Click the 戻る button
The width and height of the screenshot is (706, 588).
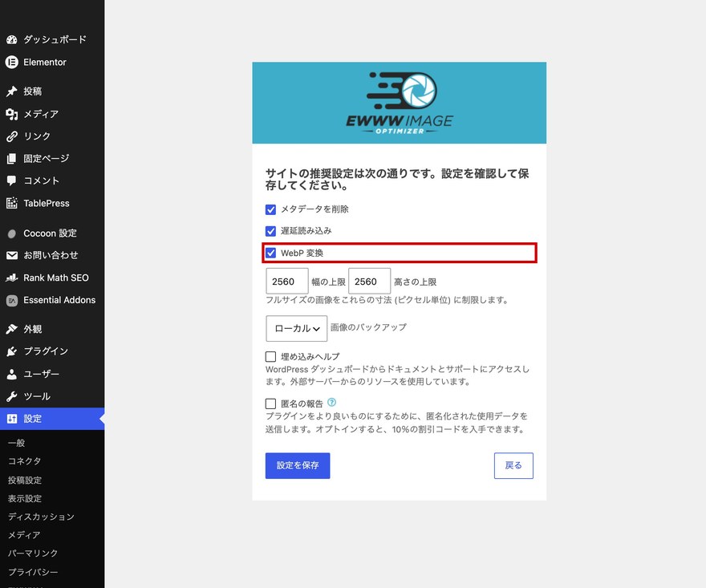(x=513, y=465)
